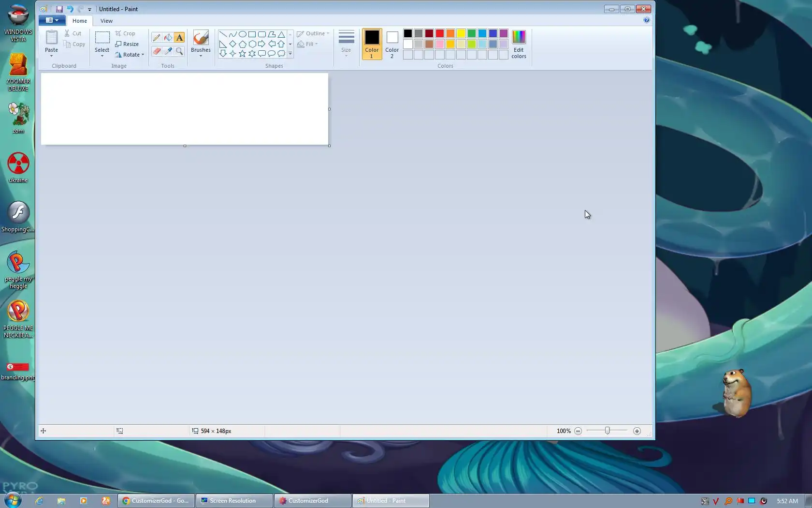812x508 pixels.
Task: Click the Edit colors button
Action: (519, 44)
